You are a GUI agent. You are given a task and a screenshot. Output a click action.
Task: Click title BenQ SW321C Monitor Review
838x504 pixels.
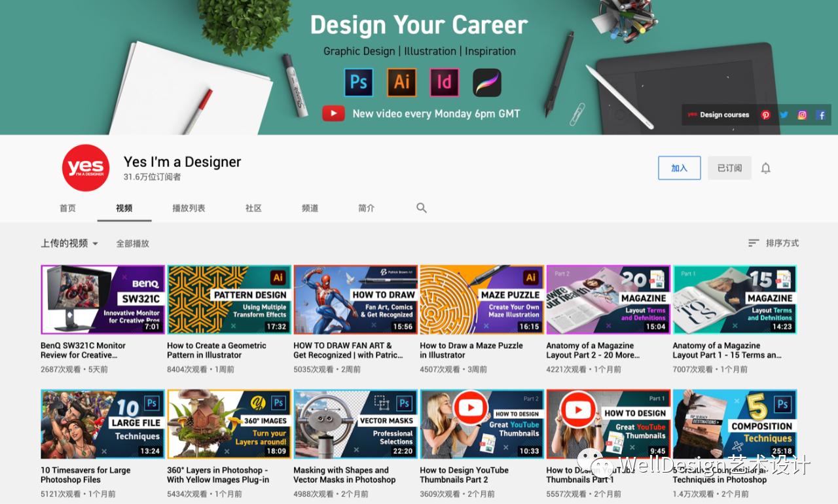click(83, 350)
